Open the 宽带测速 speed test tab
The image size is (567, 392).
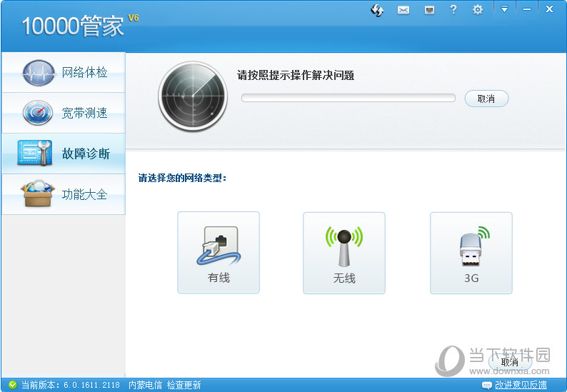pos(64,113)
